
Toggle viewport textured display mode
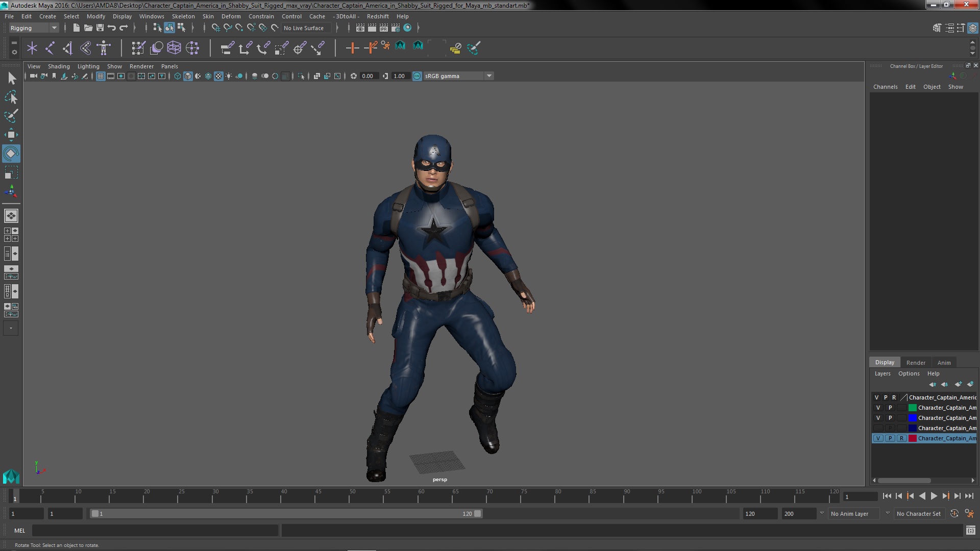click(x=218, y=76)
